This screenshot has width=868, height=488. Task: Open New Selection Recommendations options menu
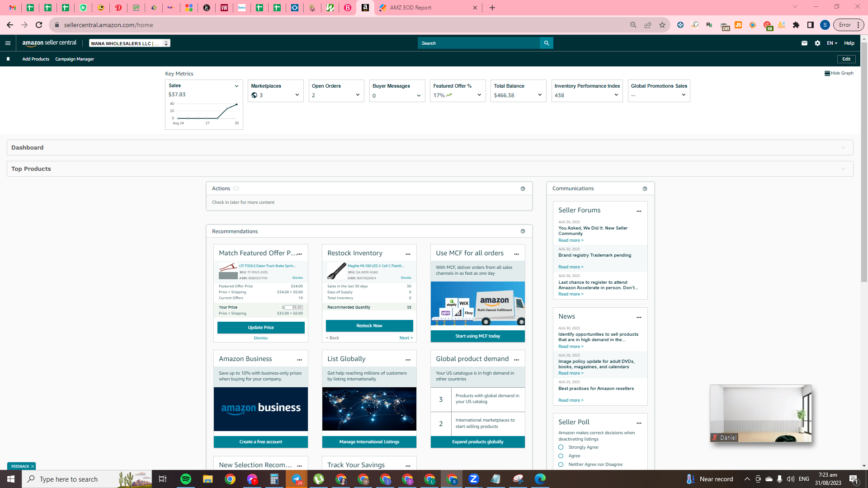[x=299, y=466]
